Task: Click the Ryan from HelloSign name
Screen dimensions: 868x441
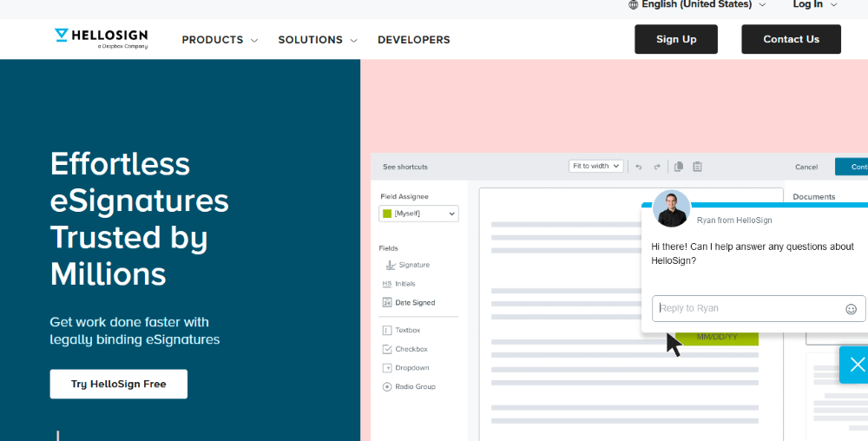Action: point(734,220)
